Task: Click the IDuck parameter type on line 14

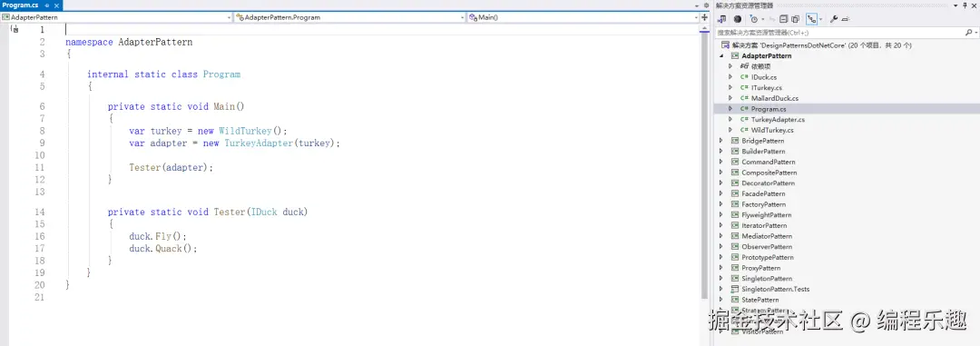Action: 264,213
